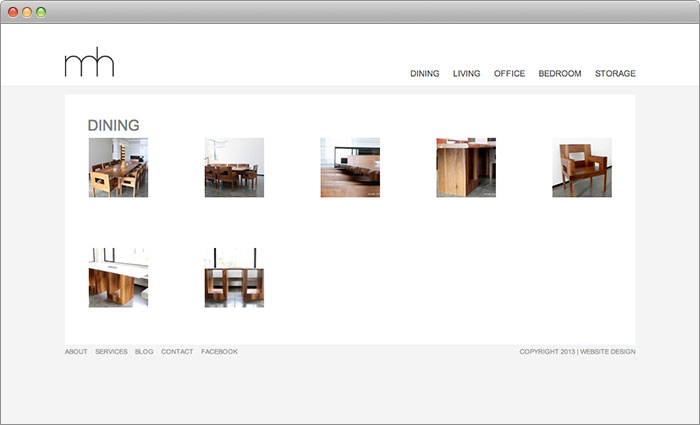Open the LIVING navigation menu item
This screenshot has width=700, height=425.
pos(467,73)
